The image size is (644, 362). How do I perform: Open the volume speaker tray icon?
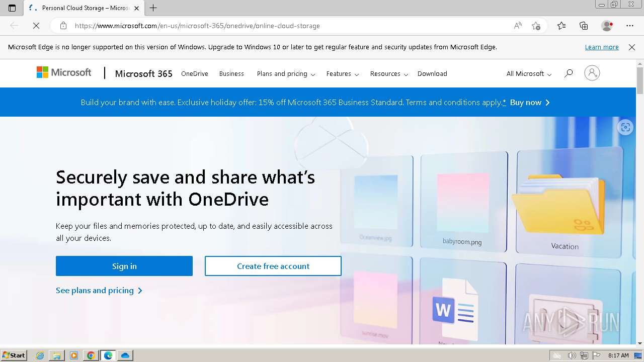[x=572, y=355]
